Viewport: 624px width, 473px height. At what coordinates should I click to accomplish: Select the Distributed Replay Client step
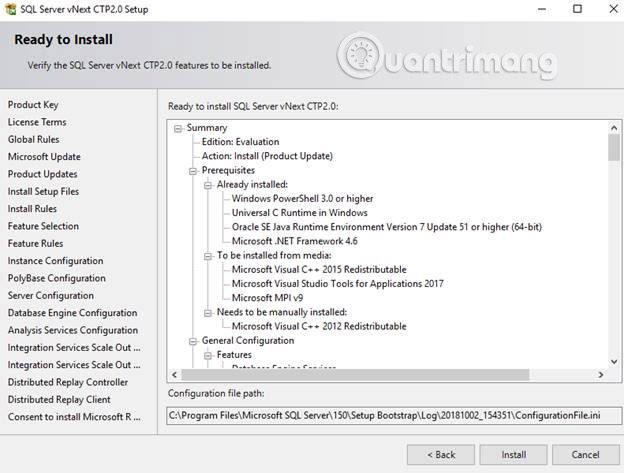(x=59, y=399)
